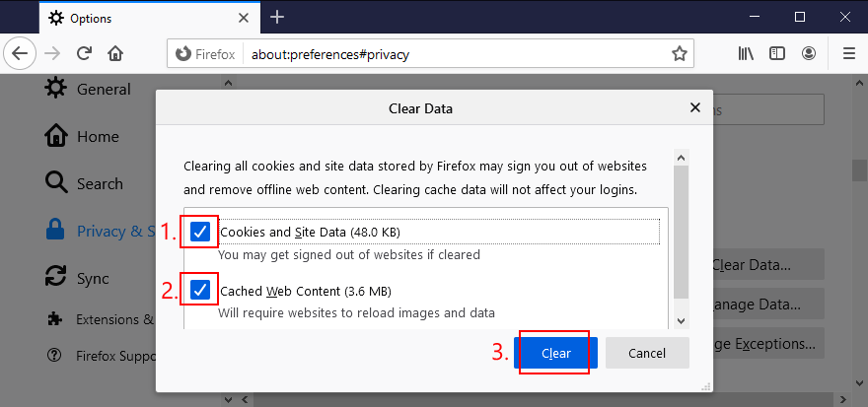868x407 pixels.
Task: Open the Library icon in toolbar
Action: coord(745,53)
